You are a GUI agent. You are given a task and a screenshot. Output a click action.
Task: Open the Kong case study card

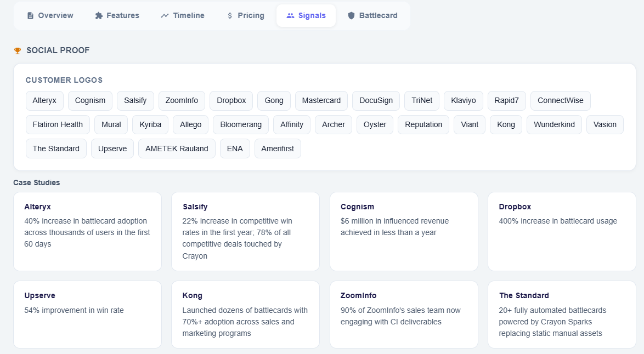[x=245, y=315]
